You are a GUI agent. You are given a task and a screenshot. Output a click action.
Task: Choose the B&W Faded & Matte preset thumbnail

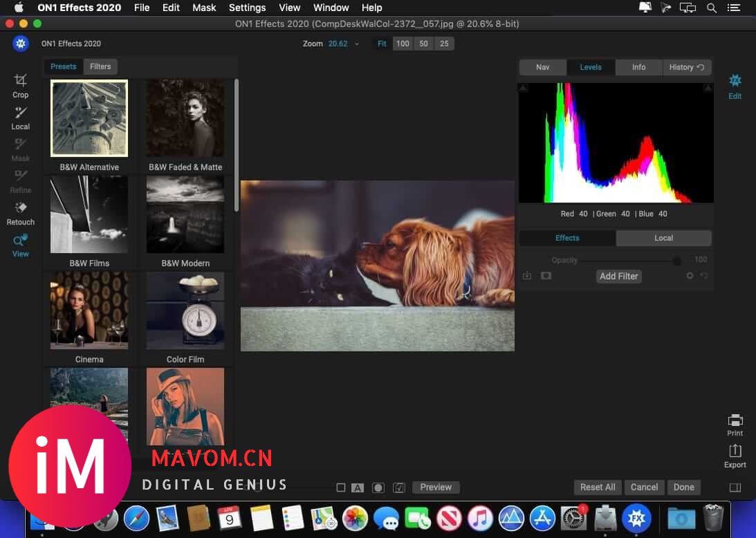pyautogui.click(x=185, y=118)
